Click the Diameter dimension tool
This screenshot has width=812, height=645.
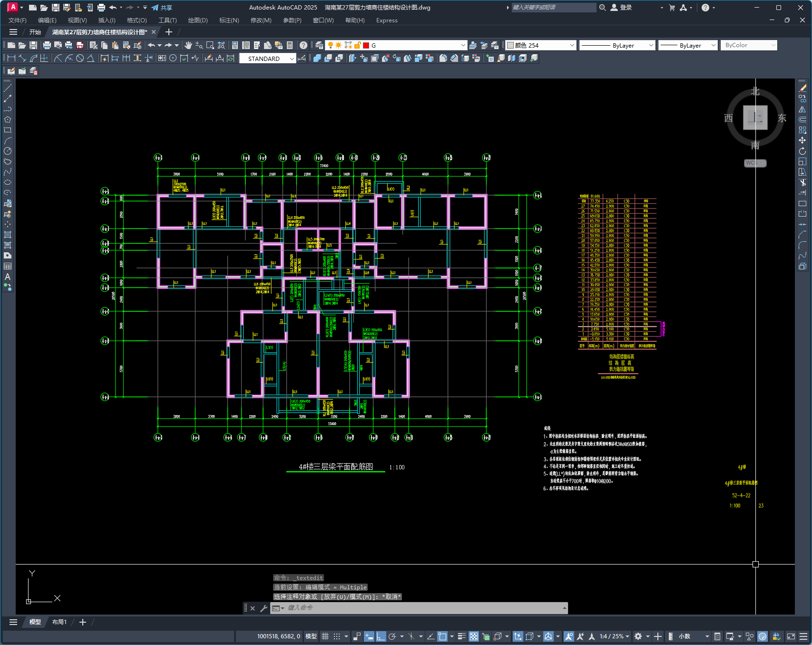coord(80,58)
